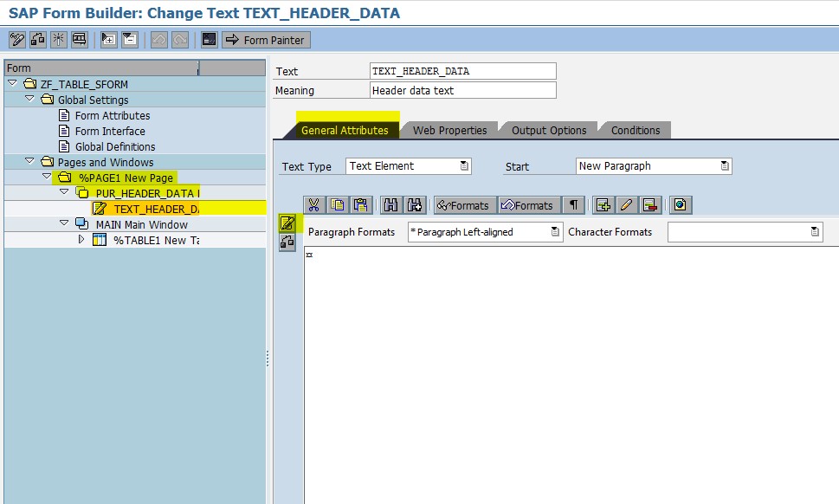Image resolution: width=839 pixels, height=504 pixels.
Task: Open the Text Type dropdown
Action: [x=464, y=166]
